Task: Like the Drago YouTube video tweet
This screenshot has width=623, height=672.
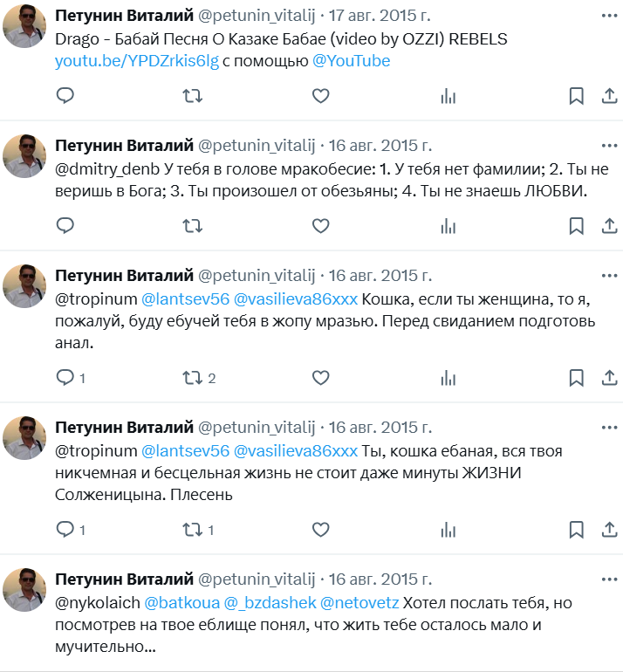Action: (320, 96)
